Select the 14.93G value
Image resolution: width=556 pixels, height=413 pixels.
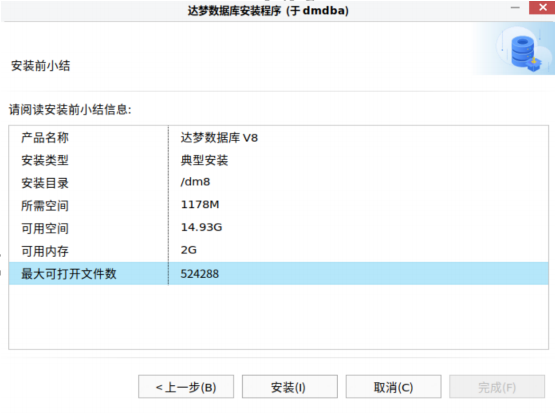tap(201, 227)
